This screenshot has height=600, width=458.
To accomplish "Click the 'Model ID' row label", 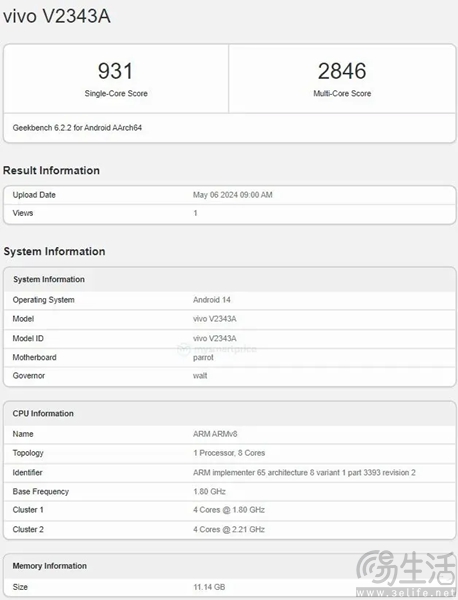I will 28,338.
